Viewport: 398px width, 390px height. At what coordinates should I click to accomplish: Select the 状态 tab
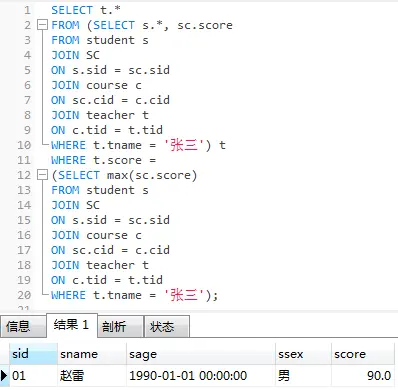tap(167, 326)
